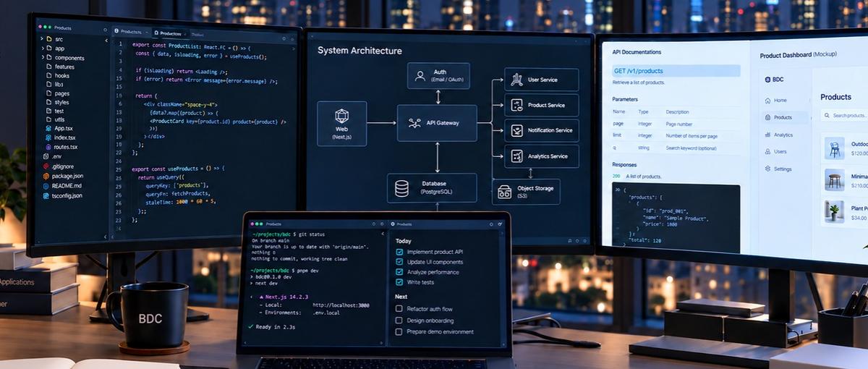Click the tsconfig.json file icon
Viewport: 868px width, 369px height.
[x=46, y=195]
